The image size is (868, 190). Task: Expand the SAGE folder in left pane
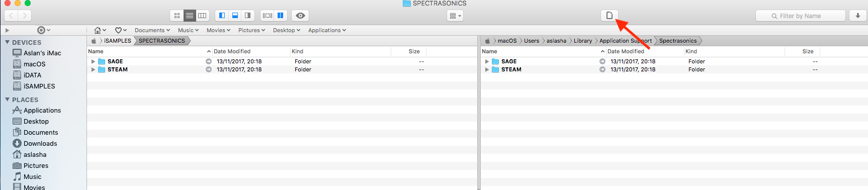(x=93, y=61)
